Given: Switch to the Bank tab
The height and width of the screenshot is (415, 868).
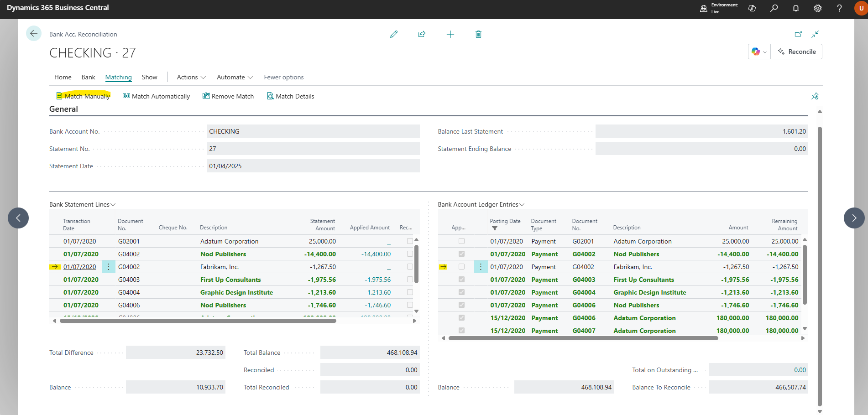Looking at the screenshot, I should click(x=89, y=78).
